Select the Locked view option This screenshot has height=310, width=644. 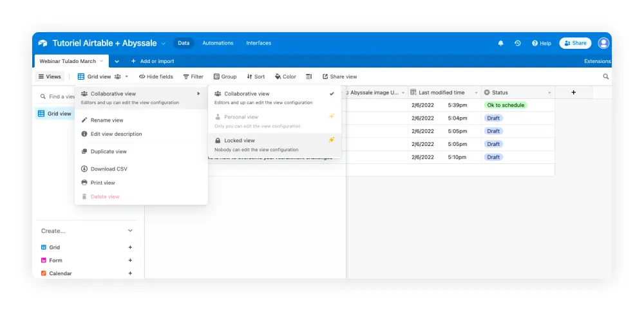pyautogui.click(x=274, y=145)
